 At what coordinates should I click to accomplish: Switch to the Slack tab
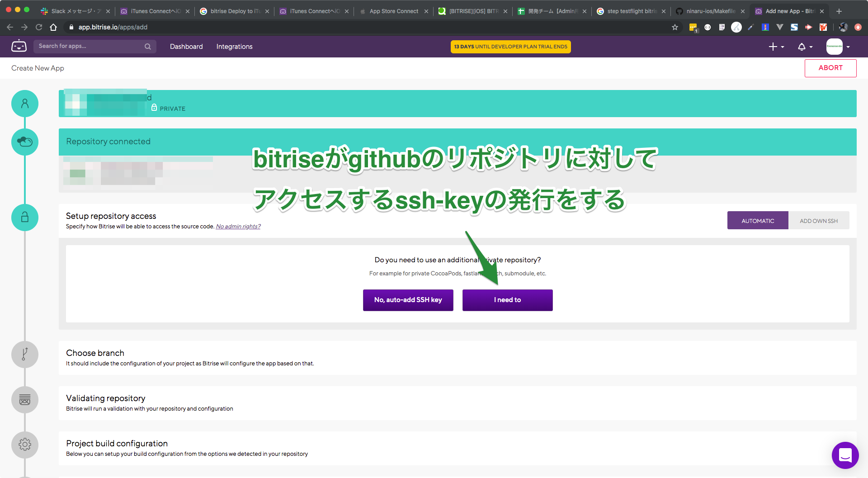pyautogui.click(x=75, y=11)
